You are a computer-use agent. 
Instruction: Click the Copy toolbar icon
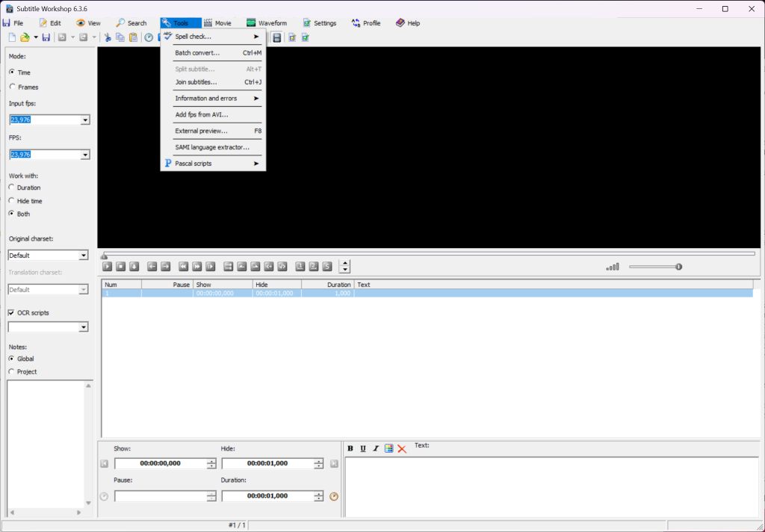tap(120, 37)
